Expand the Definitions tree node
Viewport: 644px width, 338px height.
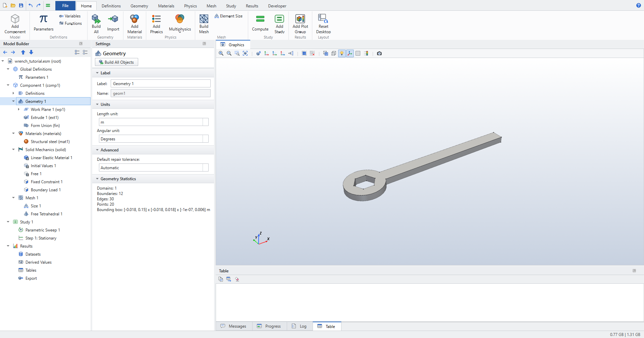click(x=13, y=93)
